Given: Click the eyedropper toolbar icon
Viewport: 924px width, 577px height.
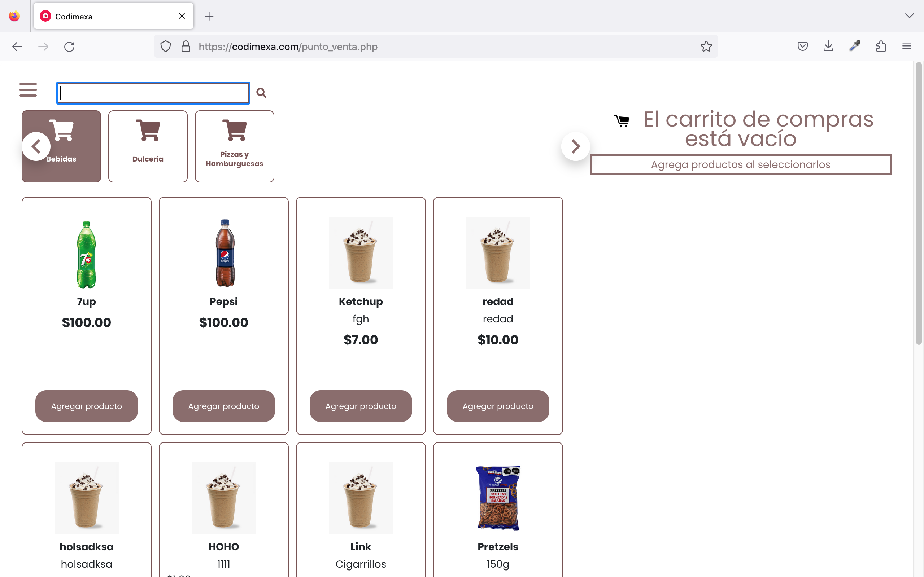Looking at the screenshot, I should click(854, 47).
